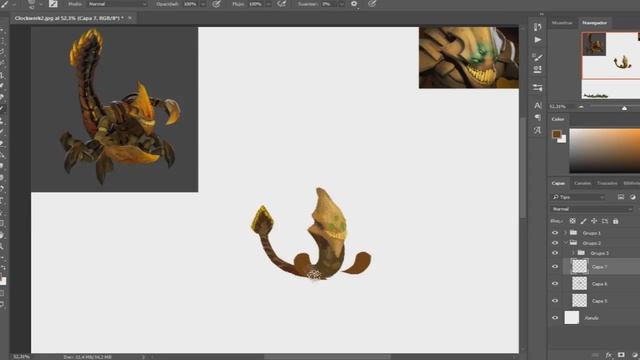Navigator zoom-out small mountain icon
This screenshot has width=640, height=360.
581,107
